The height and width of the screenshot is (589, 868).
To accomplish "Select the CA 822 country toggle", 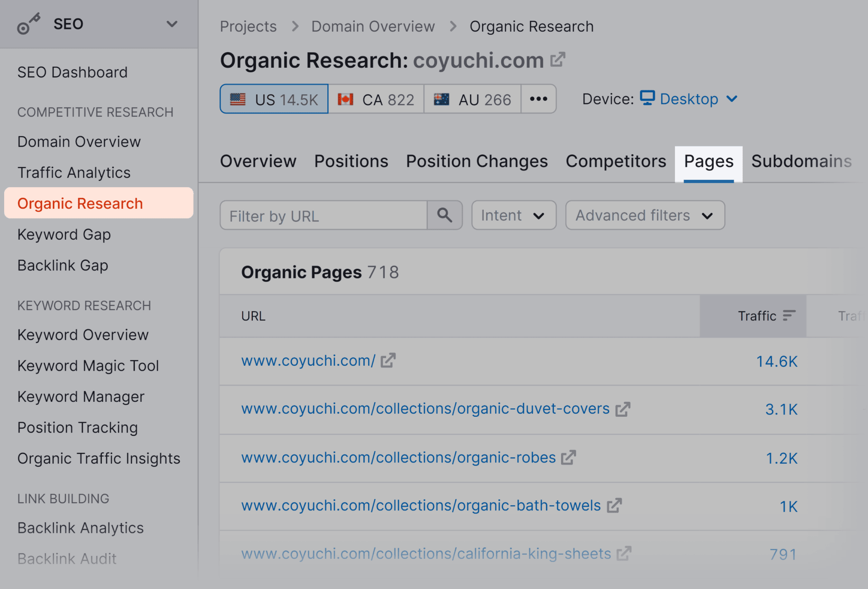I will (377, 99).
